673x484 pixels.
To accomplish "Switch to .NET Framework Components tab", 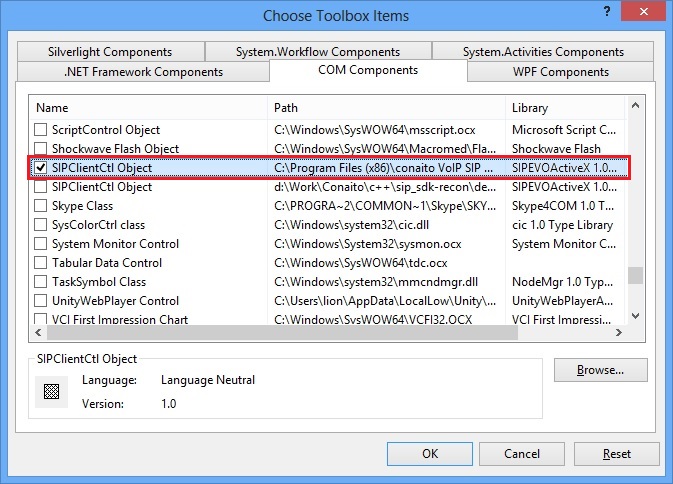I will (143, 72).
